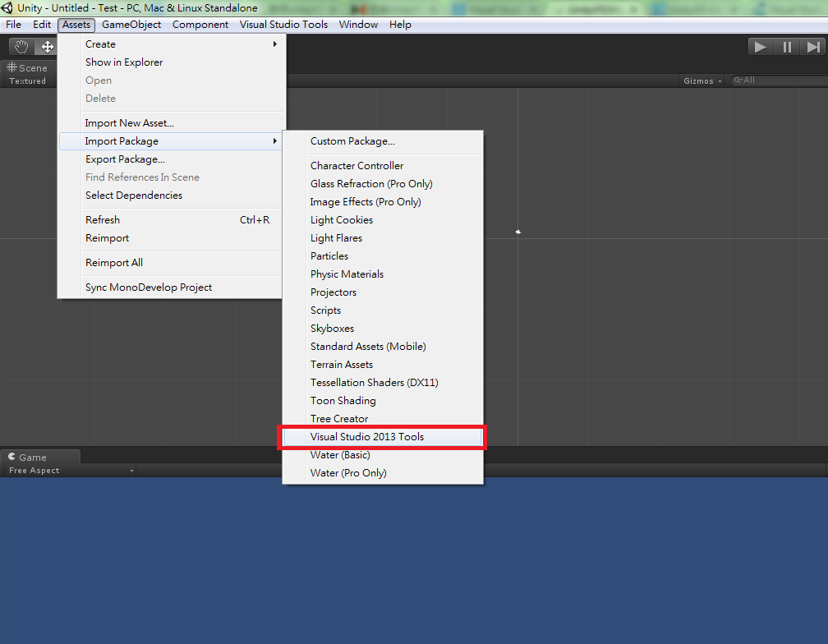This screenshot has width=828, height=644.
Task: Click the Pause button
Action: (787, 47)
